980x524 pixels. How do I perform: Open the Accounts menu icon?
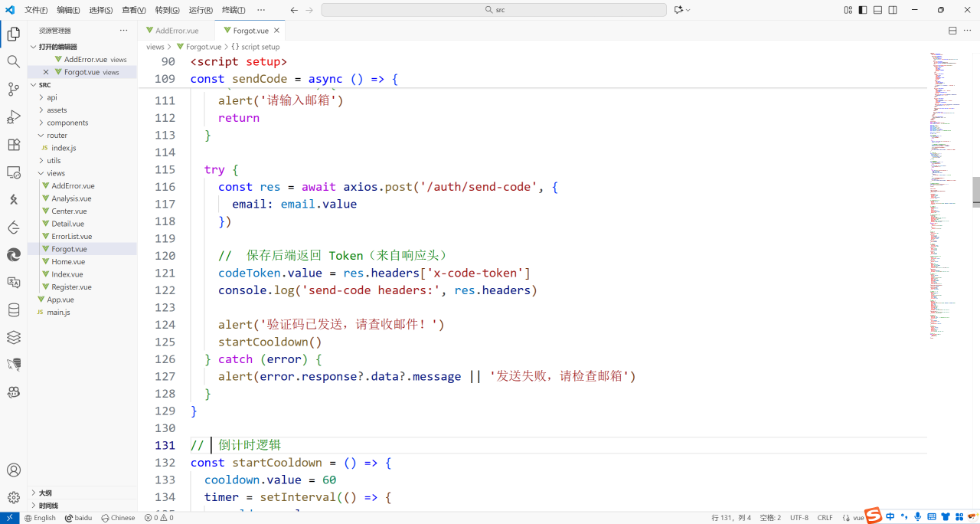click(x=13, y=470)
